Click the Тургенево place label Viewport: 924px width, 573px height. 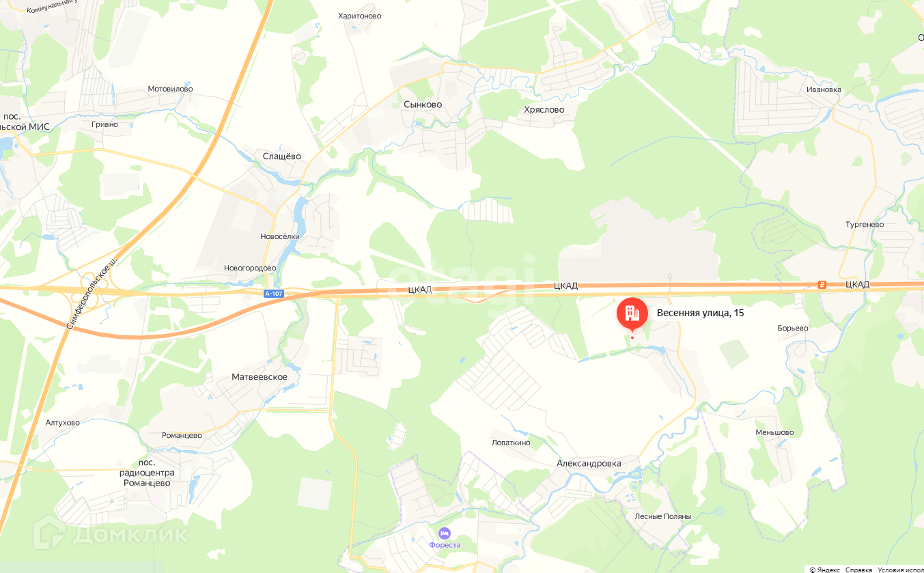coord(865,224)
